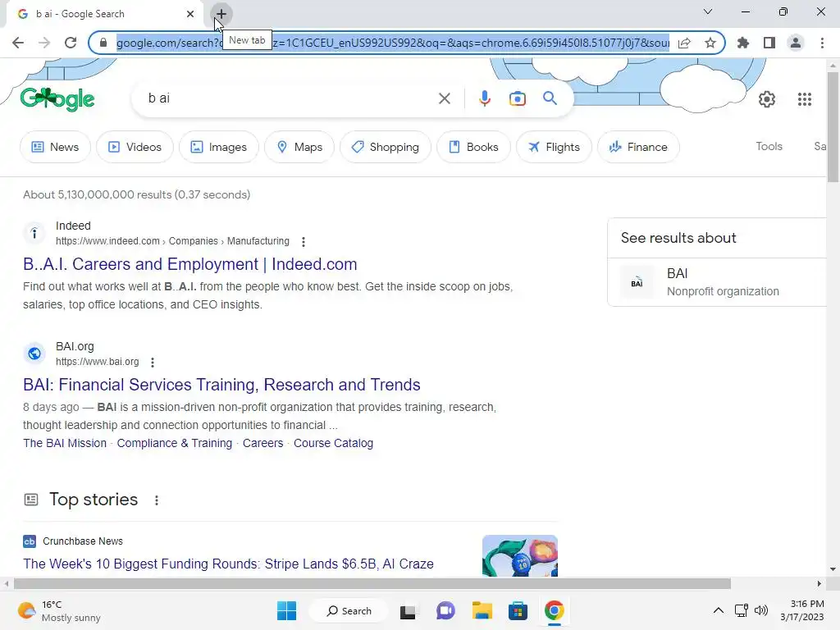Toggle the Chrome side panel
The width and height of the screenshot is (840, 630).
[x=769, y=43]
